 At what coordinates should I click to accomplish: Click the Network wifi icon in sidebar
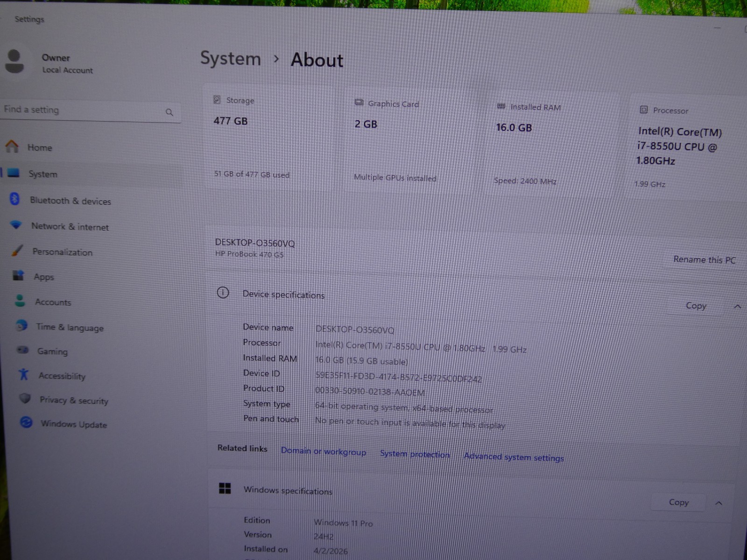click(x=16, y=225)
